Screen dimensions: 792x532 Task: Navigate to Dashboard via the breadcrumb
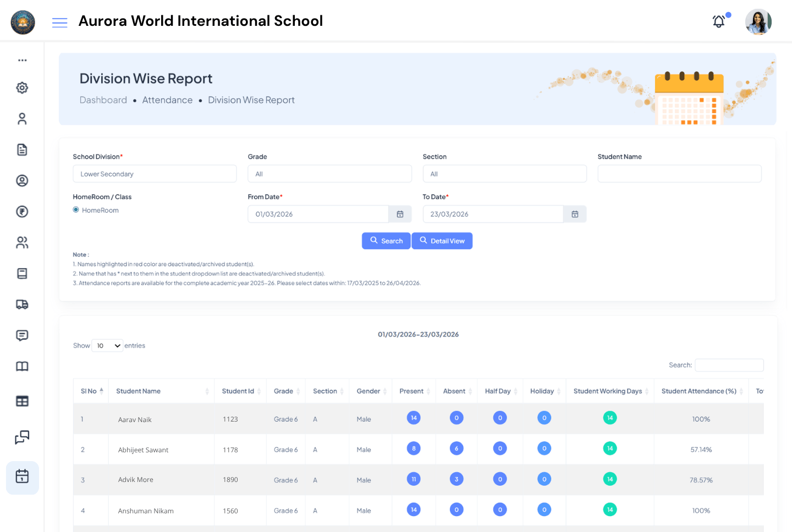click(103, 100)
